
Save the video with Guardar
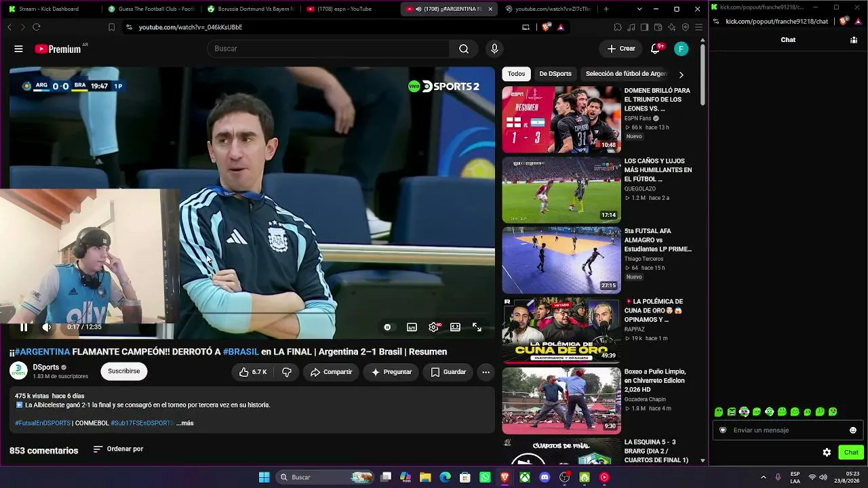click(x=448, y=372)
